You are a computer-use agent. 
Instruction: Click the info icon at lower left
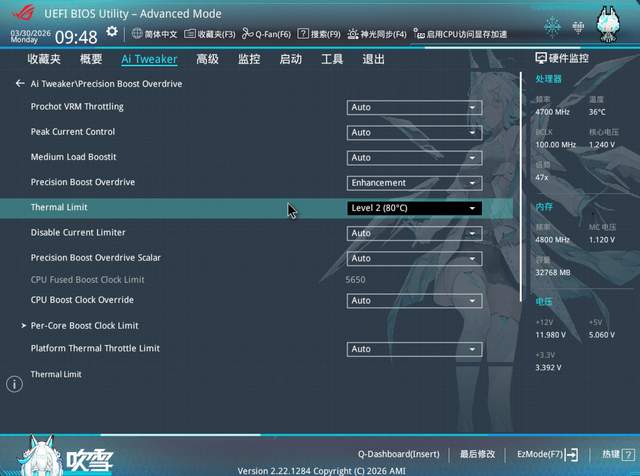click(x=14, y=384)
